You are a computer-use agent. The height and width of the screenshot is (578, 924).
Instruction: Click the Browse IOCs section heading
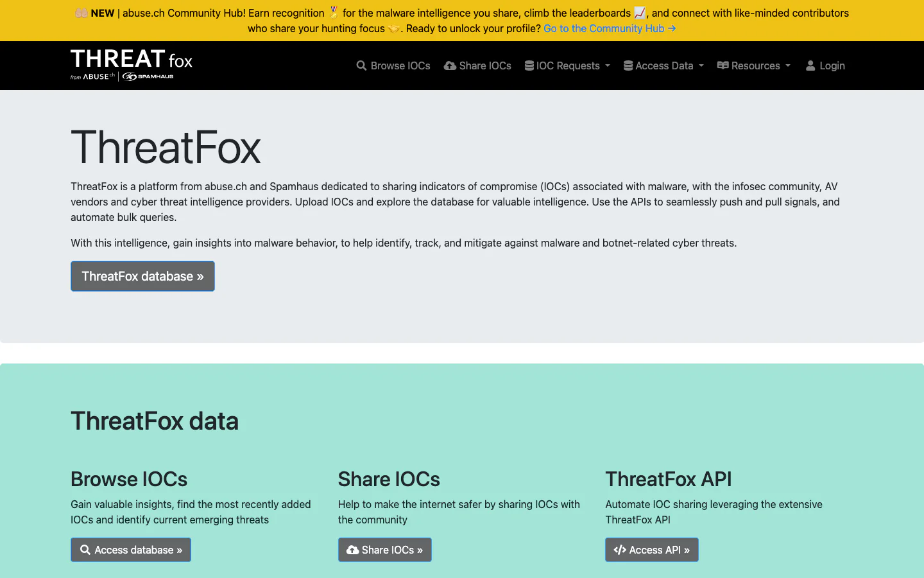(x=129, y=479)
